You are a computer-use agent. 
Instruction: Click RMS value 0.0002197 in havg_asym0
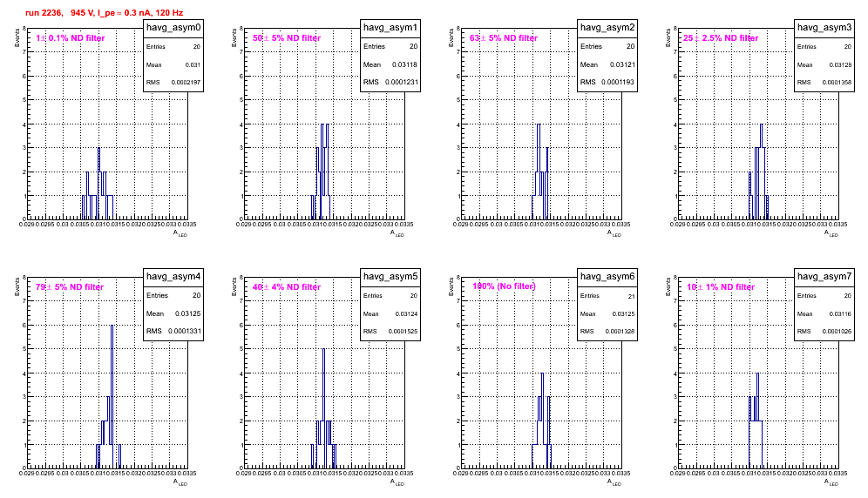[186, 83]
